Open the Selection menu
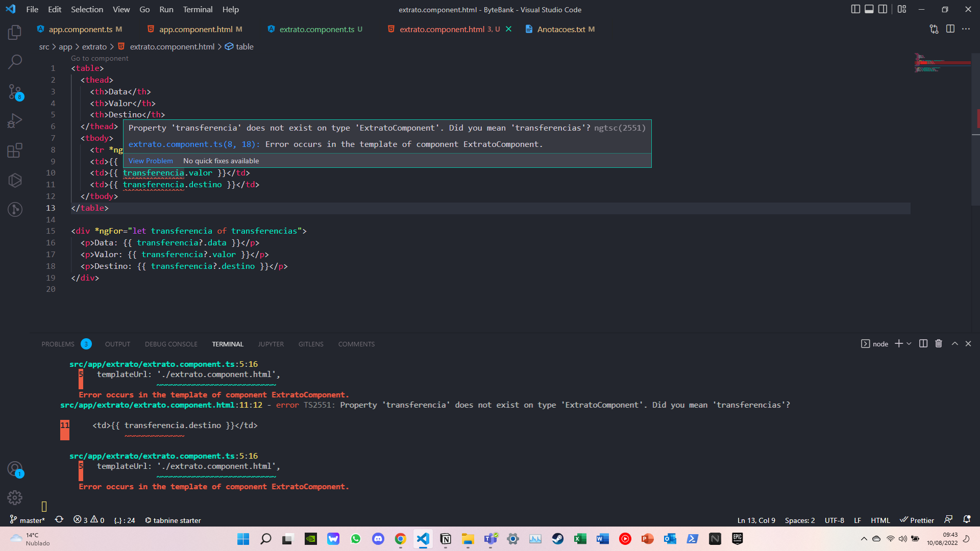Screen dimensions: 980x551 [x=87, y=9]
